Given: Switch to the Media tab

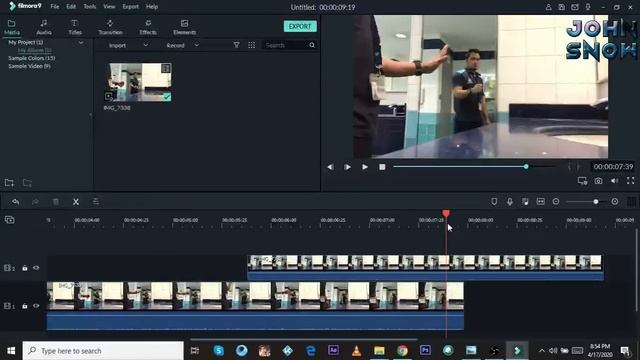Looking at the screenshot, I should [12, 27].
